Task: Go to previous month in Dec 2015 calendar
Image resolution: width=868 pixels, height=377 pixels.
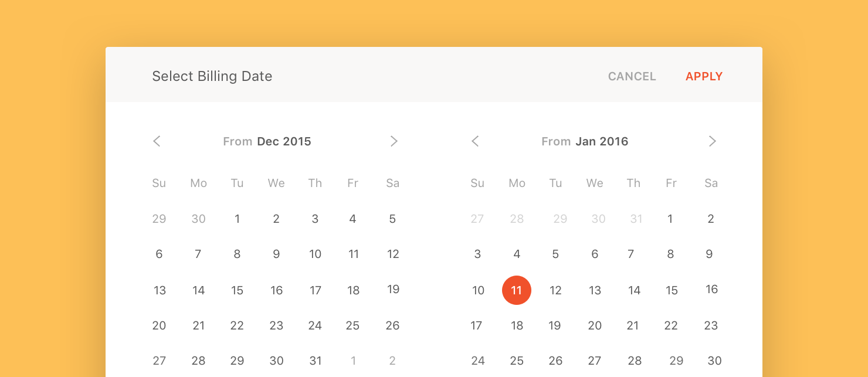Action: click(x=157, y=141)
